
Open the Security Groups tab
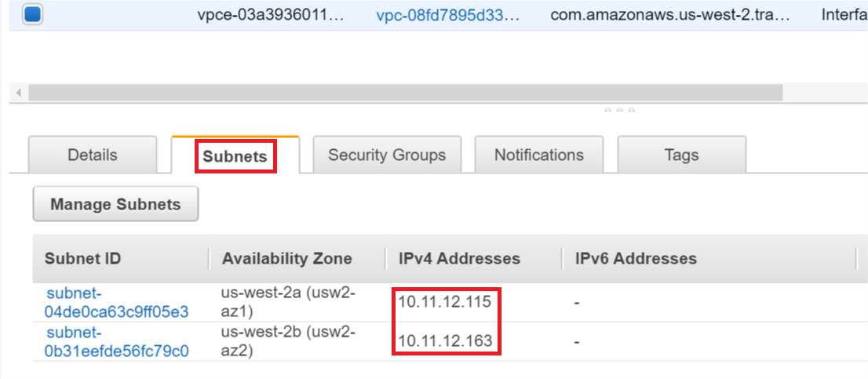(387, 155)
